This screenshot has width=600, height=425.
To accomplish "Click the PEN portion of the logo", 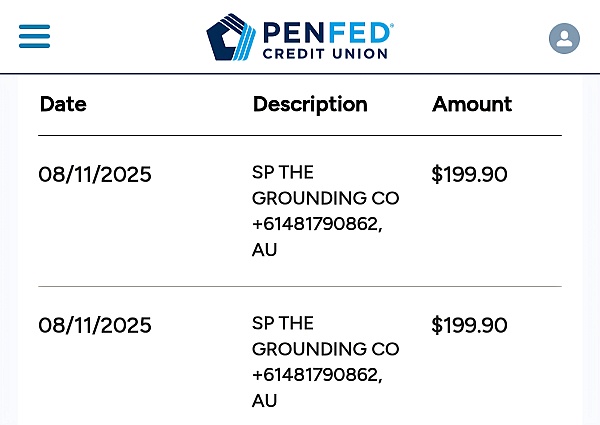I will (294, 33).
